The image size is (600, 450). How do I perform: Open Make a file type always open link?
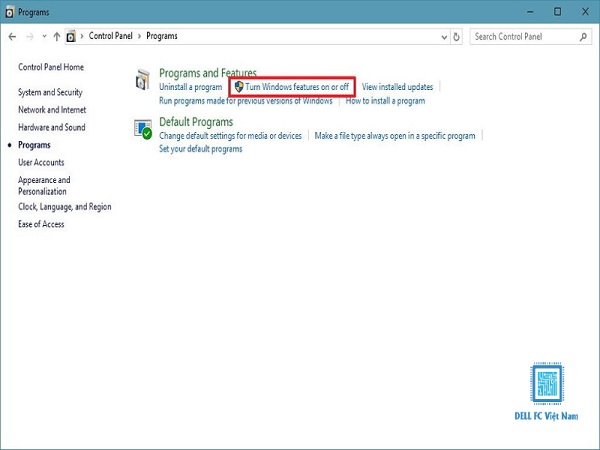point(395,136)
